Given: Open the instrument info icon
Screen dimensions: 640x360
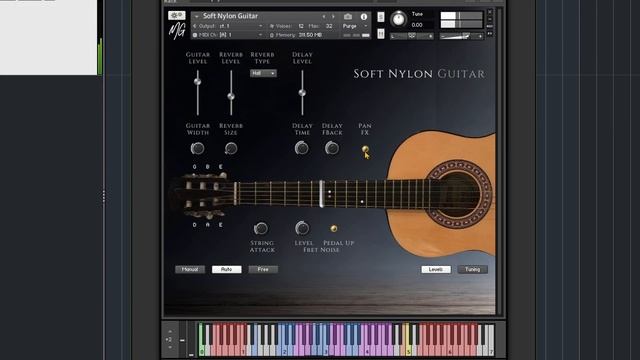Looking at the screenshot, I should coord(364,17).
